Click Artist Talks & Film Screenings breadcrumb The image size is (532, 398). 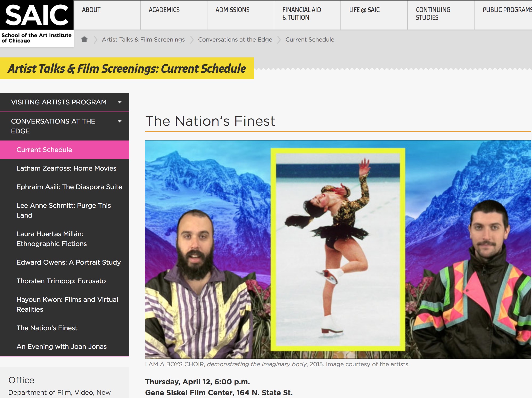(x=143, y=40)
